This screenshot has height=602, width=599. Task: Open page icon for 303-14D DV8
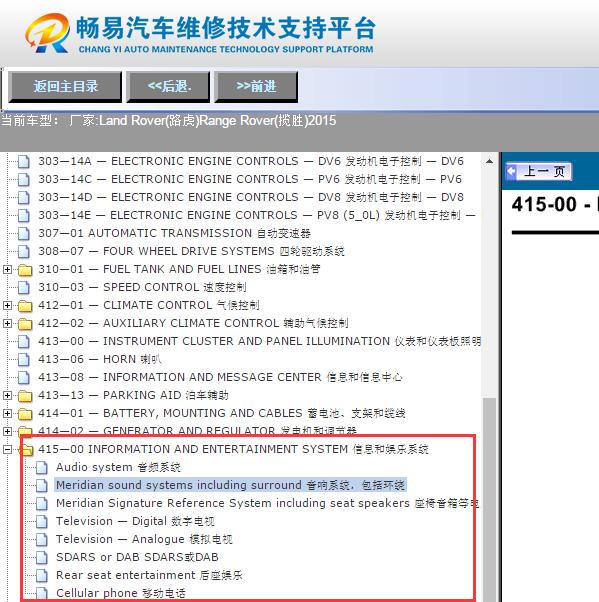pyautogui.click(x=24, y=198)
